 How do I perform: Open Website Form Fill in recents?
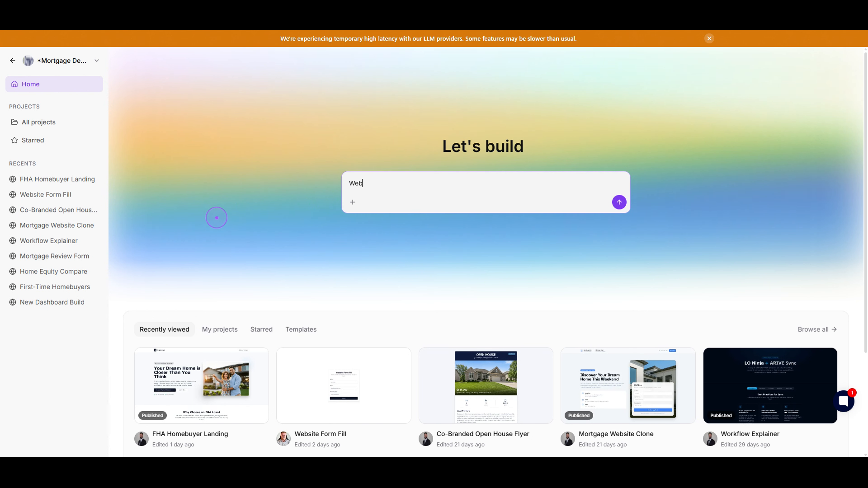pos(54,194)
